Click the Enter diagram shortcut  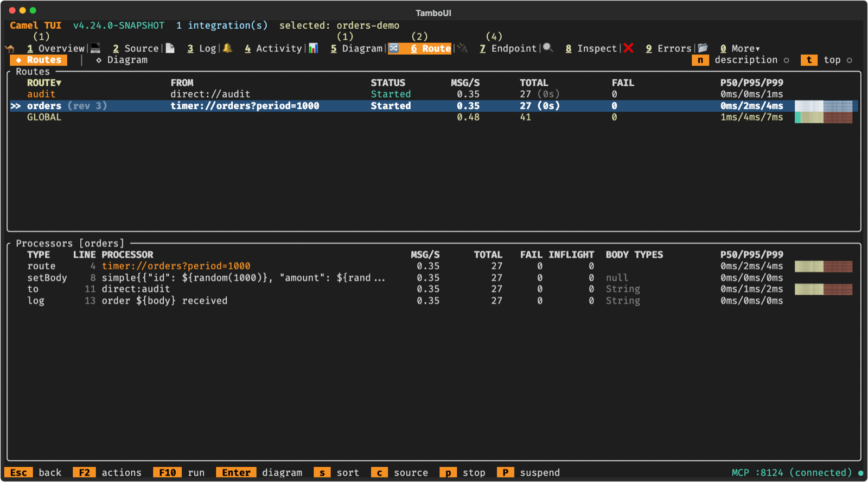click(259, 473)
